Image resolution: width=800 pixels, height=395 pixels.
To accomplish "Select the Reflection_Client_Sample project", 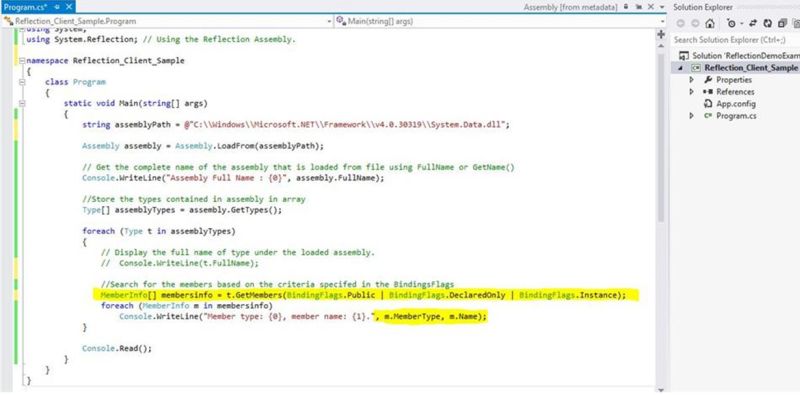I will pos(751,68).
